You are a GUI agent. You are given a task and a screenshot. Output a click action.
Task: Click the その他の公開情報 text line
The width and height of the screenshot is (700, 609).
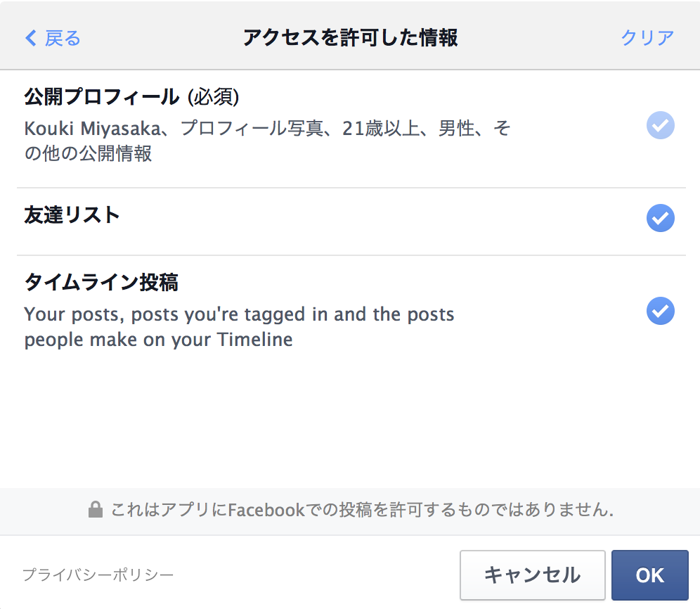88,153
